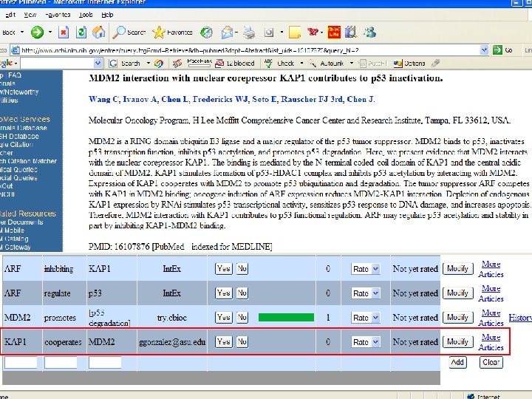Click the yellow note icon in toolbar
This screenshot has height=399, width=532.
(x=295, y=33)
